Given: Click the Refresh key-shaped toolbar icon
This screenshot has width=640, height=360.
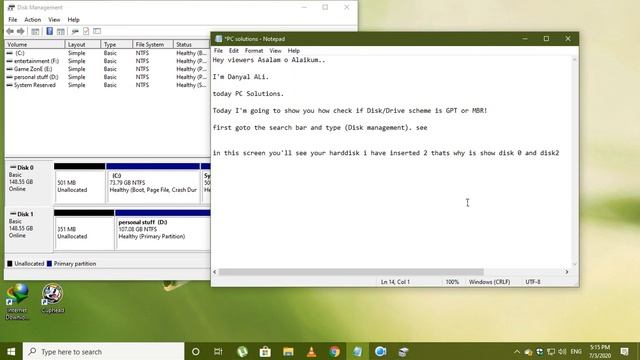Looking at the screenshot, I should 75,31.
